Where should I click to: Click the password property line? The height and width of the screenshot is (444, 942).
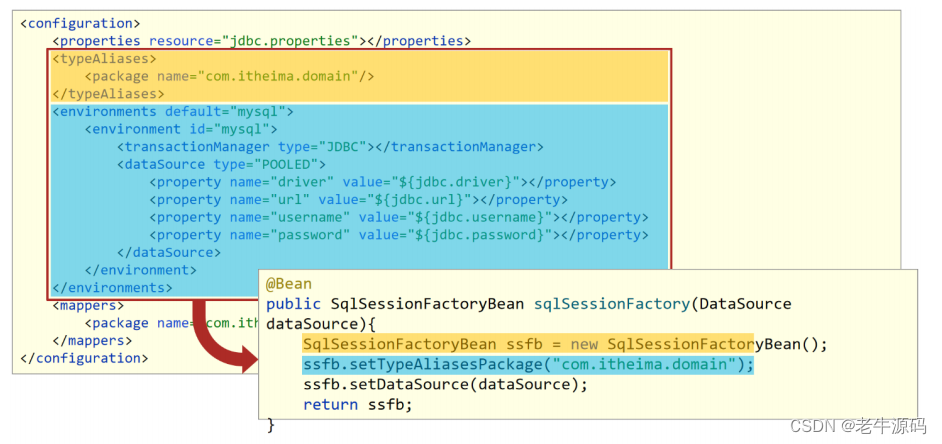(399, 235)
